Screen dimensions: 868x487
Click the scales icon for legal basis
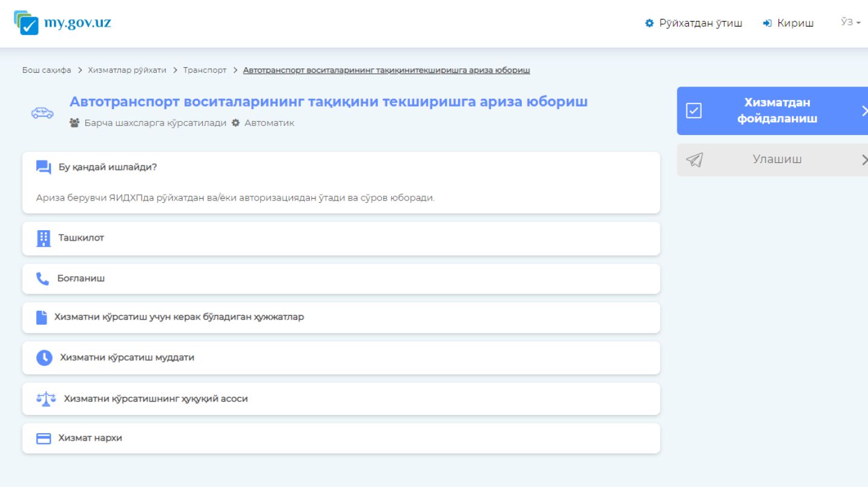pyautogui.click(x=46, y=399)
